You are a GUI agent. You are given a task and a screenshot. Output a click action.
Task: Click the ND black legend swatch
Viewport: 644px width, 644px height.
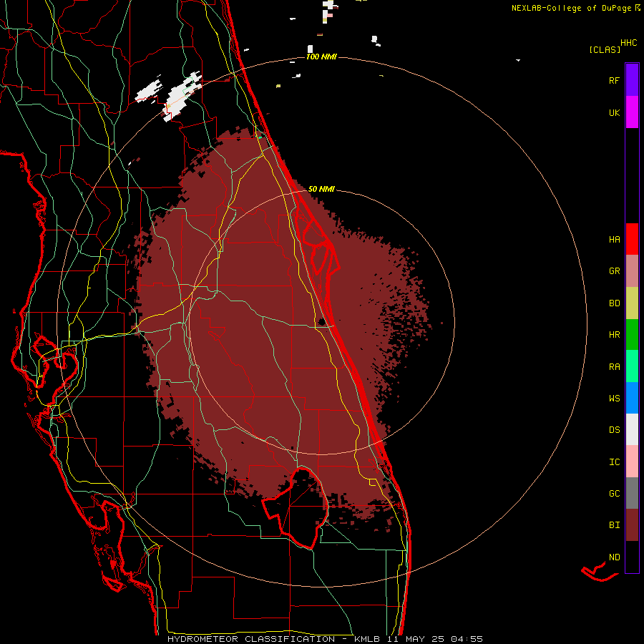[632, 557]
